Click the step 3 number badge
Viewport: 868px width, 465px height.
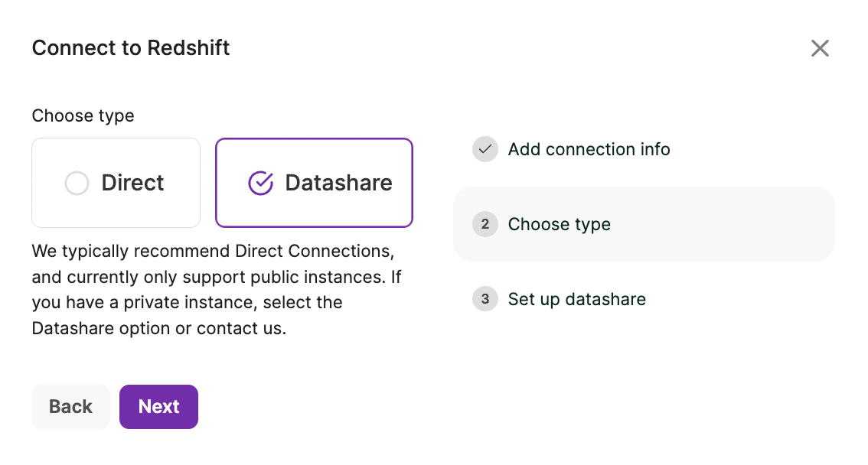(485, 299)
